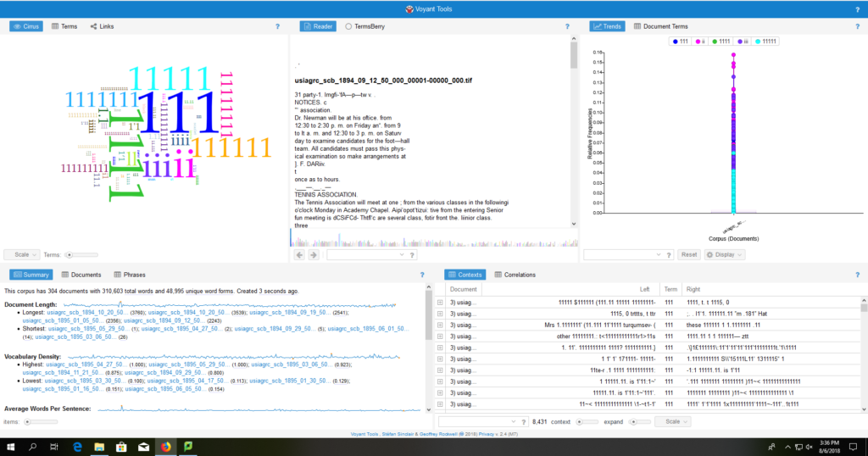Open the Reader search combo box
Viewport: 868px width, 456px height.
pos(366,255)
